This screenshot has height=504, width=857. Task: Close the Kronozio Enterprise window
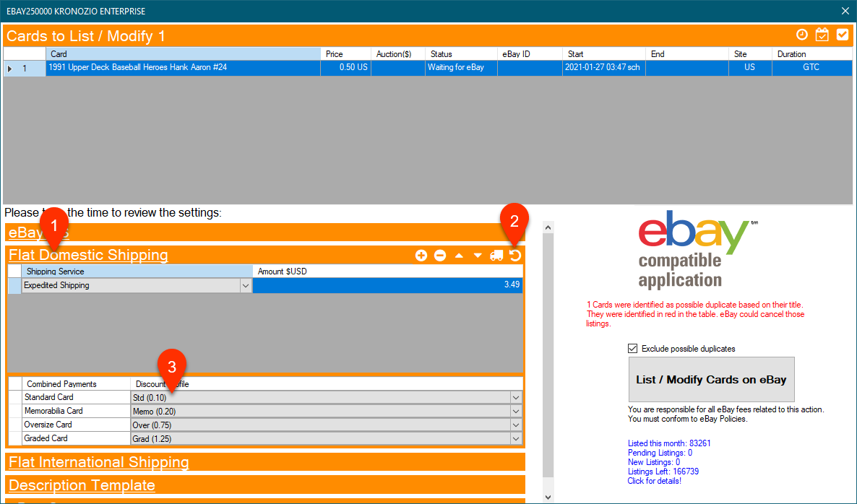[845, 11]
